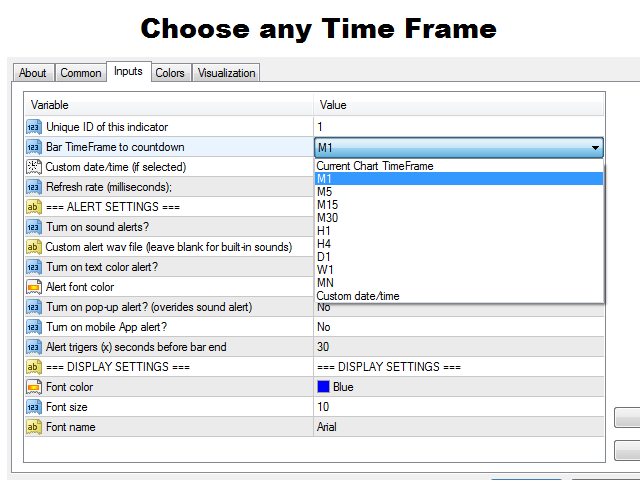
Task: Select Turn on sound alerts label
Action: click(98, 227)
